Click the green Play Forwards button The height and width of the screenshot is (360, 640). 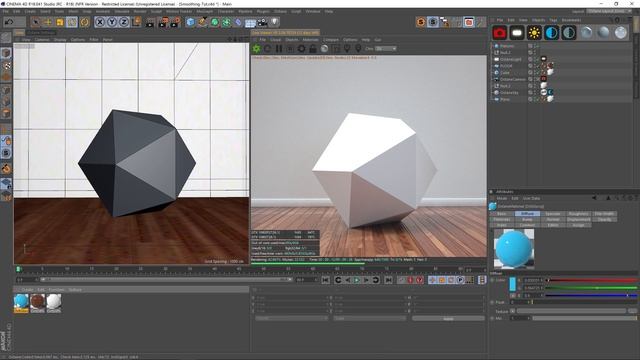click(x=357, y=280)
